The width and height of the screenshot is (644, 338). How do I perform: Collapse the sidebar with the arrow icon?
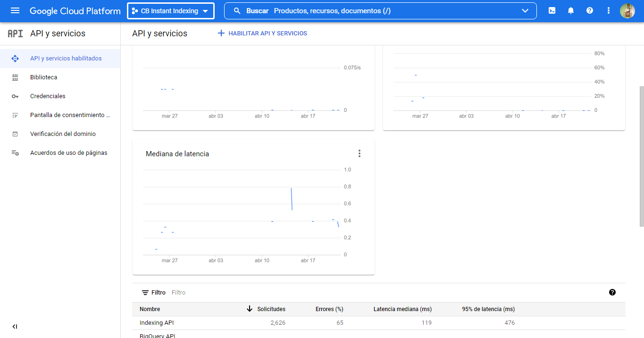15,327
